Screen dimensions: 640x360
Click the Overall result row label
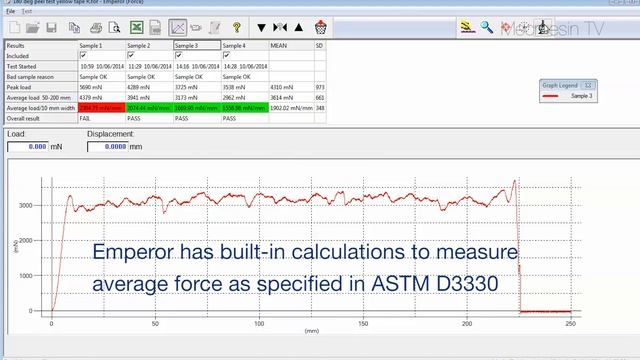23,118
